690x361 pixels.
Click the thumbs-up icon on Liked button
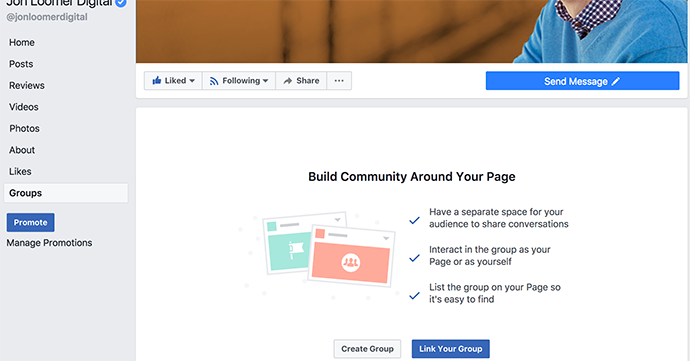[x=157, y=81]
